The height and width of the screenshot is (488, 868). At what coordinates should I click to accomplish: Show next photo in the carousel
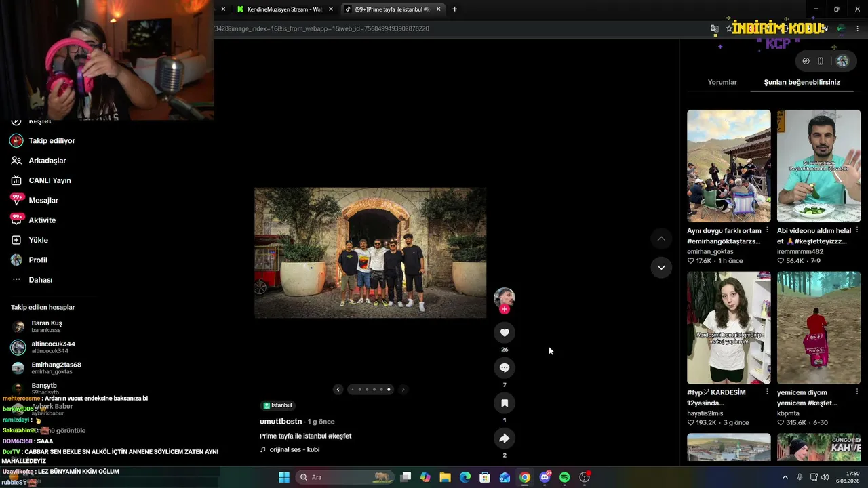pyautogui.click(x=403, y=389)
